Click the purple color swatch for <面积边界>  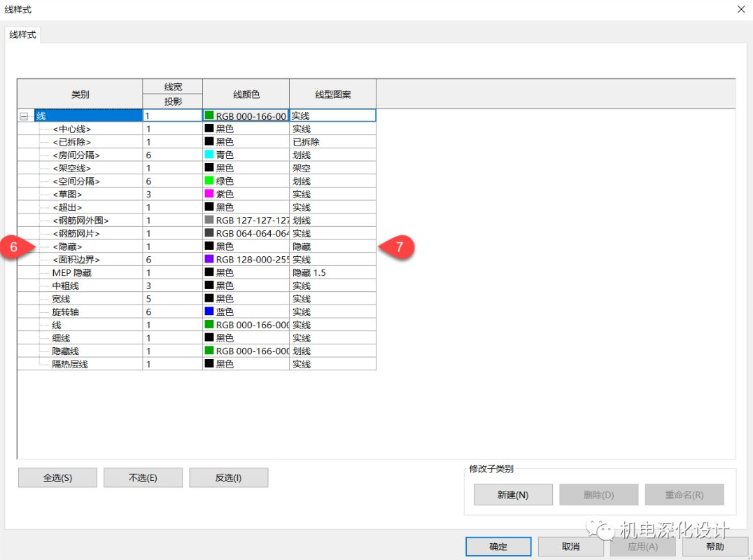click(209, 260)
